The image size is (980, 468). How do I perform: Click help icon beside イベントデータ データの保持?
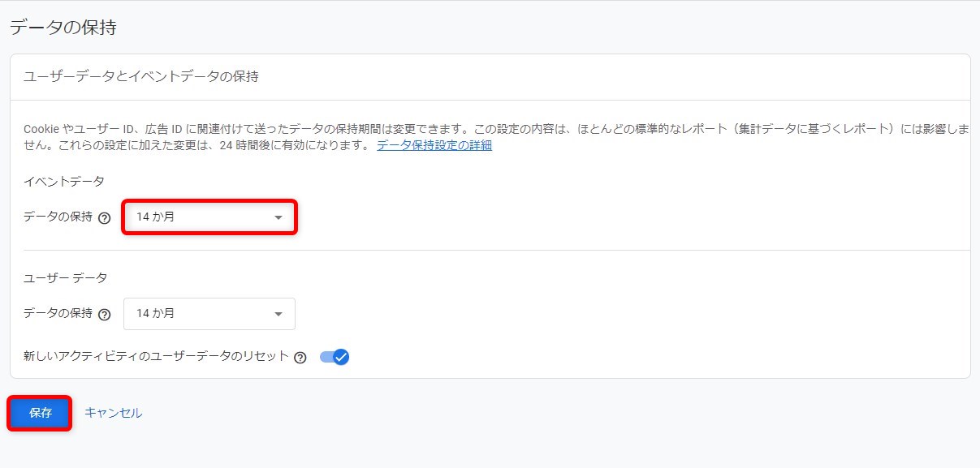104,218
